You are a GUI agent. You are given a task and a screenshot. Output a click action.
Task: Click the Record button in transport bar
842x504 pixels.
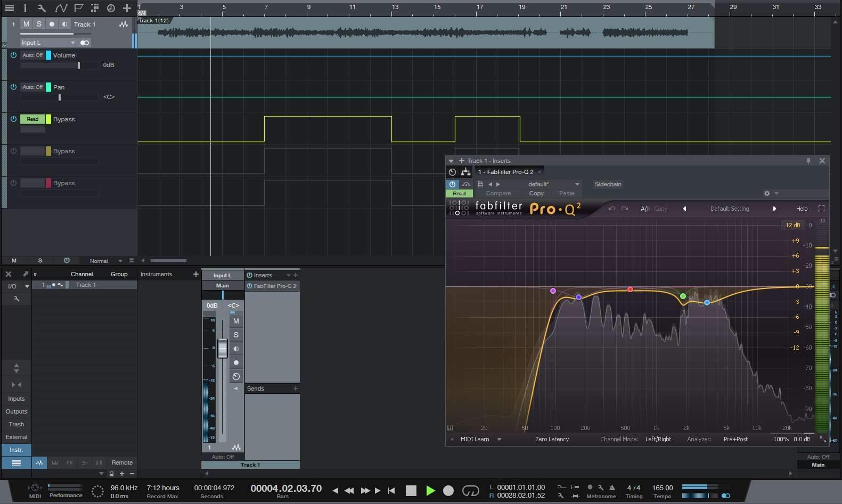point(448,491)
